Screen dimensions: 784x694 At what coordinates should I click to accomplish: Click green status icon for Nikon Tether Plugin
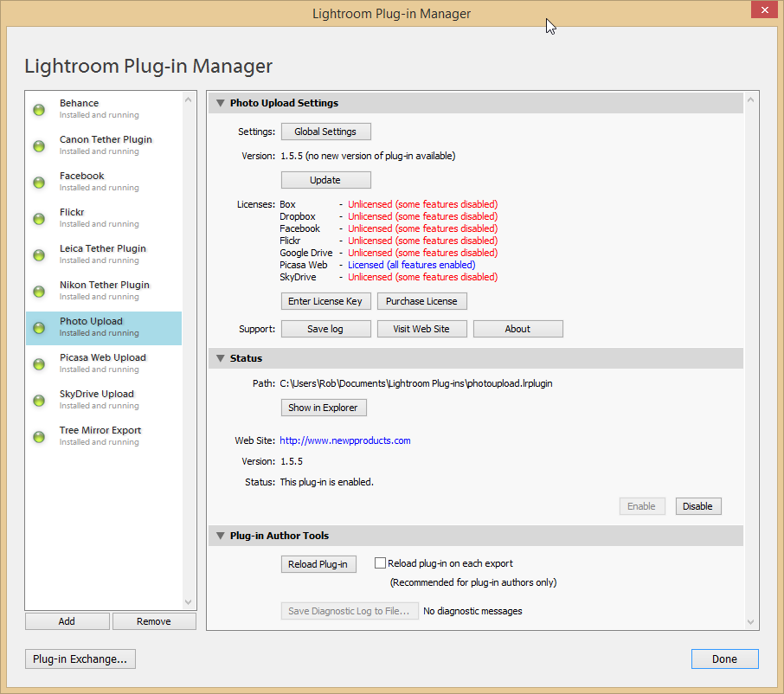click(x=39, y=292)
